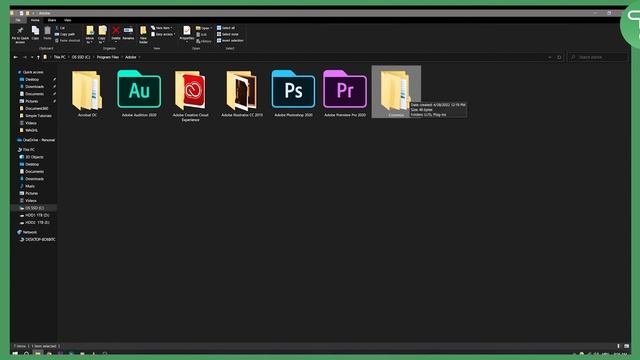
Task: Go back with the Back arrow
Action: [16, 57]
